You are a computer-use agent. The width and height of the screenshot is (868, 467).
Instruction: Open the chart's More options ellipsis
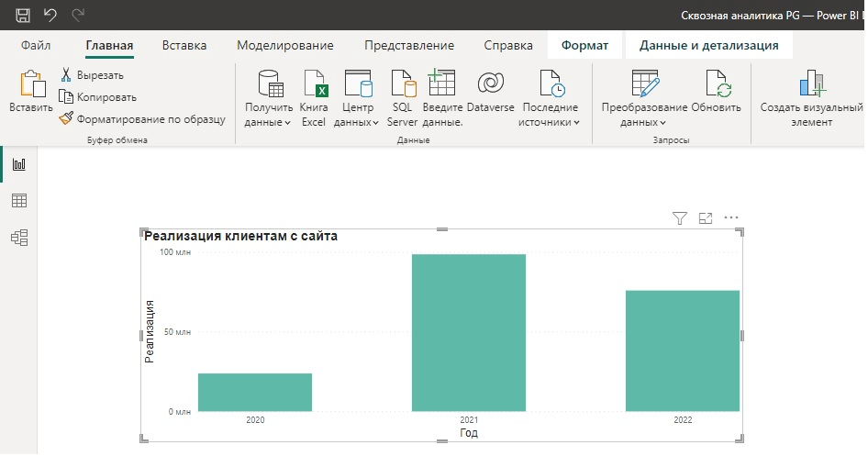click(x=731, y=218)
